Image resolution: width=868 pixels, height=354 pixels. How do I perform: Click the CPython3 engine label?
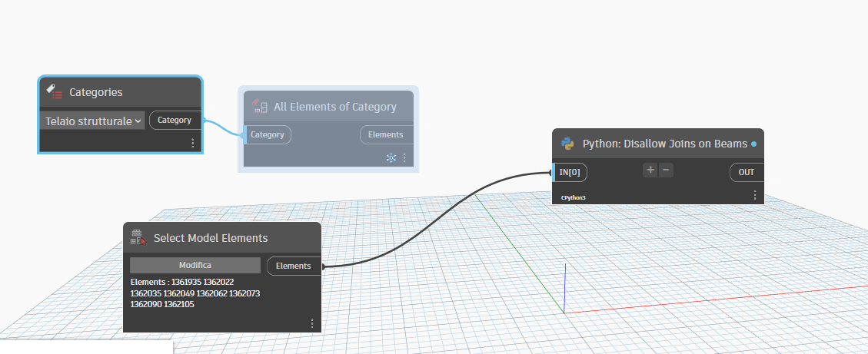[x=574, y=197]
